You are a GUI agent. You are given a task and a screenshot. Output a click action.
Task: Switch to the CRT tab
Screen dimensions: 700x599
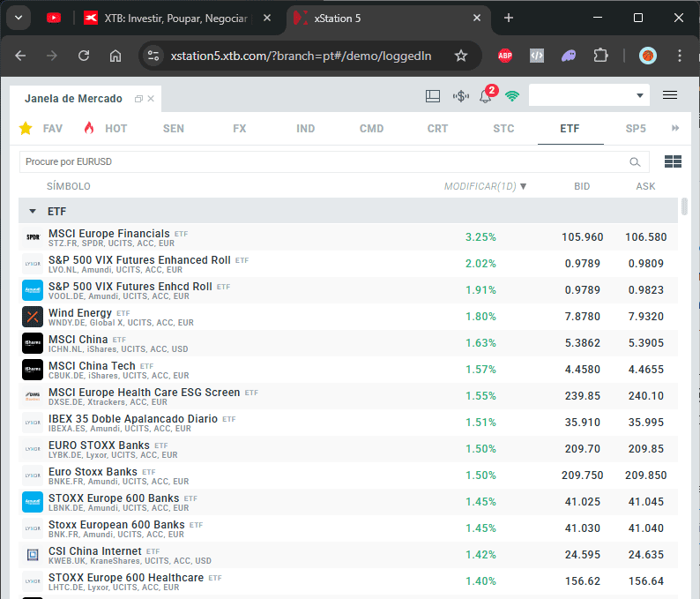(437, 129)
